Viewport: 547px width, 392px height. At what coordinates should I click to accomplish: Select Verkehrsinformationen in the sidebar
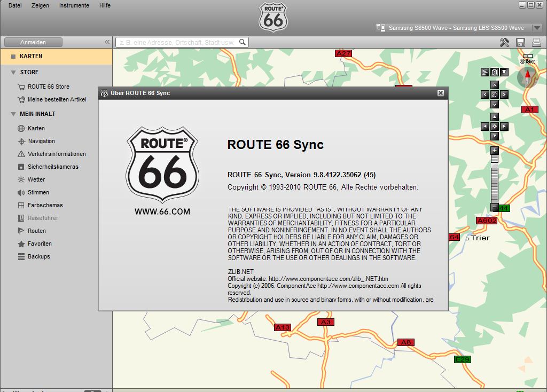pos(57,154)
